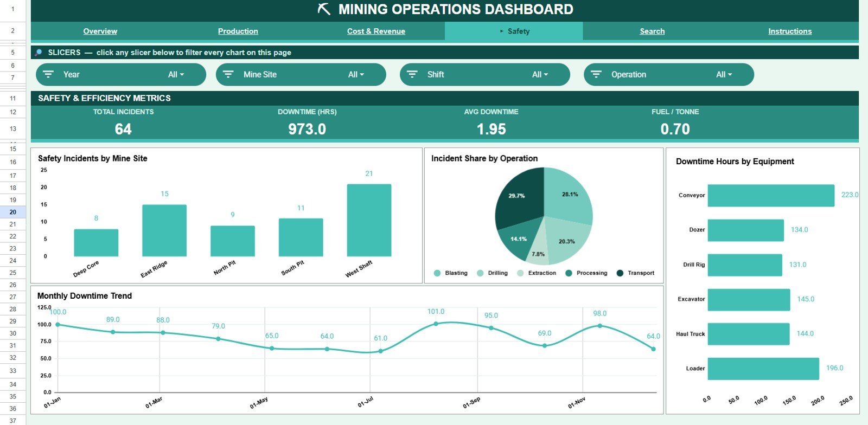The image size is (868, 425).
Task: Select the East Ridge bar in incidents chart
Action: coord(164,230)
